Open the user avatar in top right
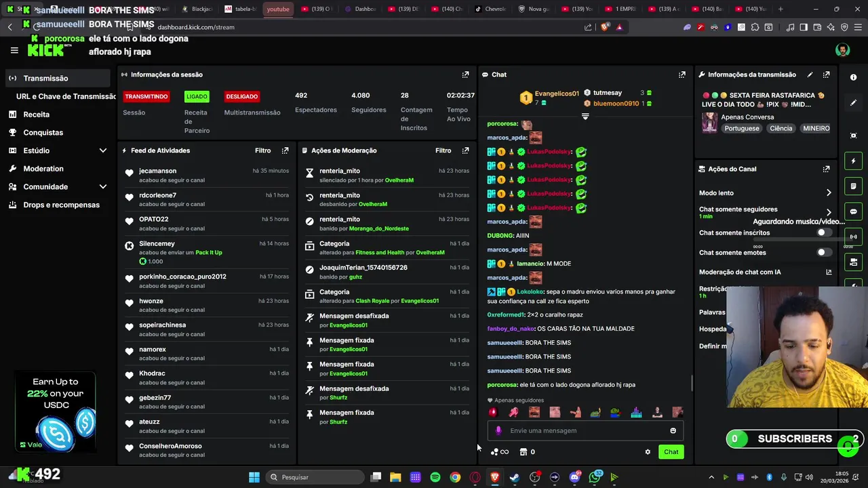868x488 pixels. click(842, 50)
